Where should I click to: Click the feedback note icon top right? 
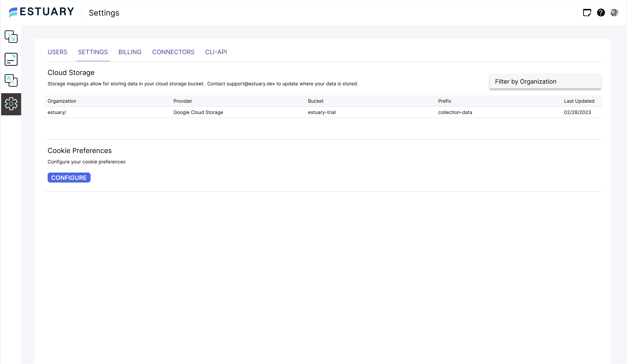pos(587,13)
